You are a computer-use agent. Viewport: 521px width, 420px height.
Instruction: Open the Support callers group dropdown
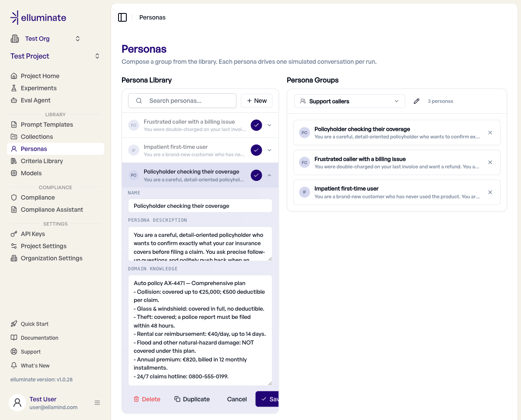coord(350,101)
